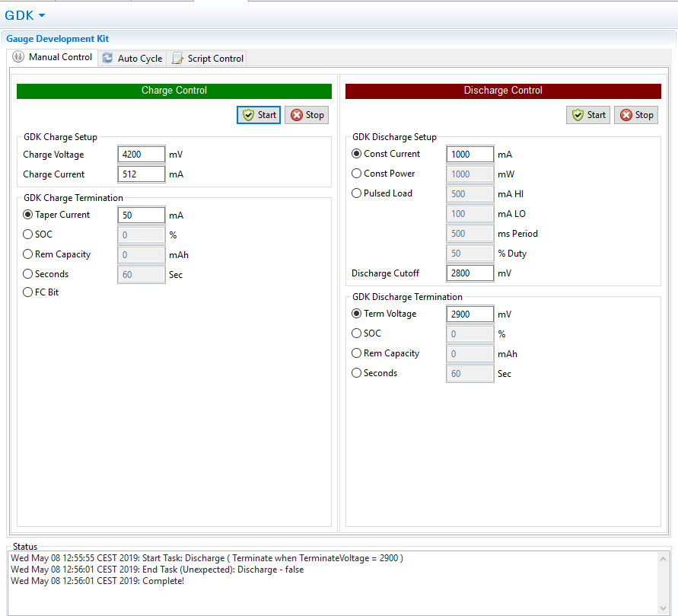Click the 'Start Task: Discharge' status line
This screenshot has width=678, height=616.
pyautogui.click(x=207, y=558)
